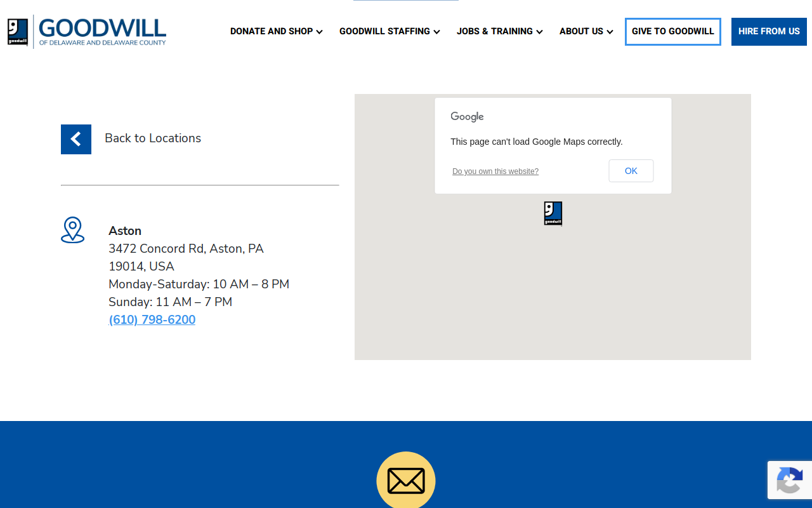The image size is (812, 508).
Task: Click the '19014, USA' zip code line
Action: 141,266
